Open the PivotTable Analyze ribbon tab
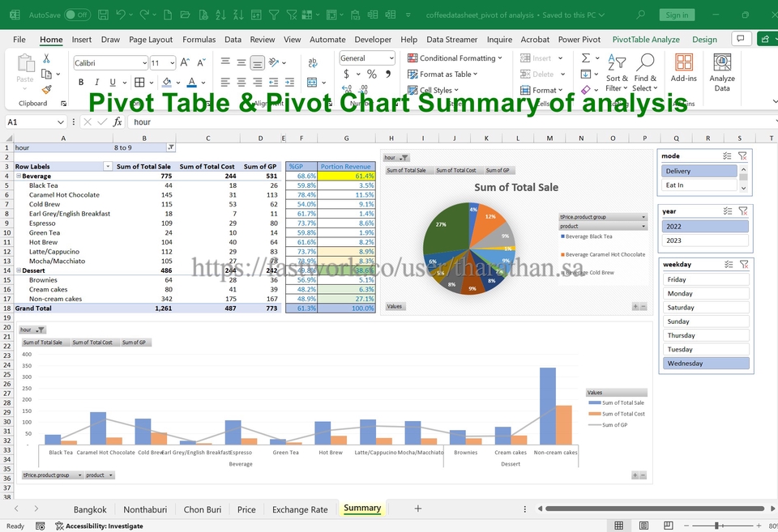Viewport: 778px width, 532px height. click(646, 39)
